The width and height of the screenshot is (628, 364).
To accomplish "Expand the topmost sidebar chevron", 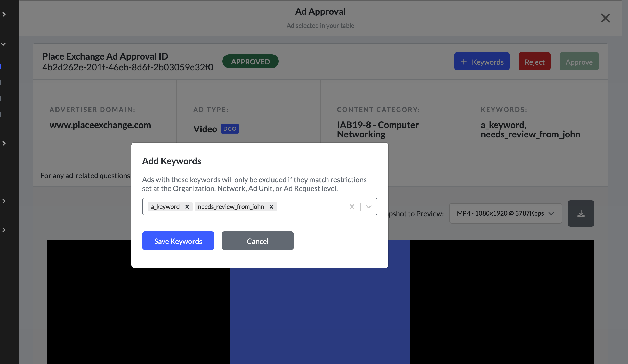I will click(x=4, y=14).
